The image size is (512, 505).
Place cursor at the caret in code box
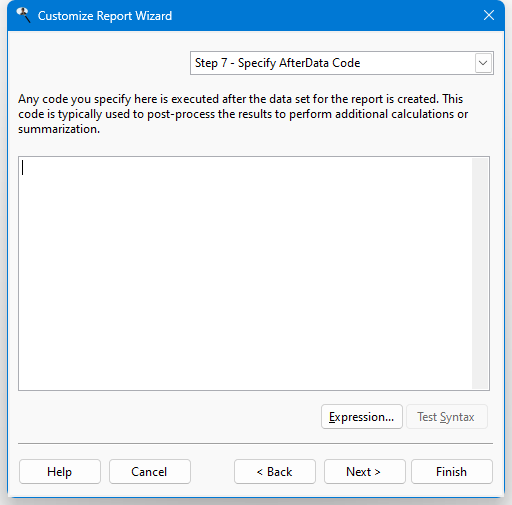22,167
